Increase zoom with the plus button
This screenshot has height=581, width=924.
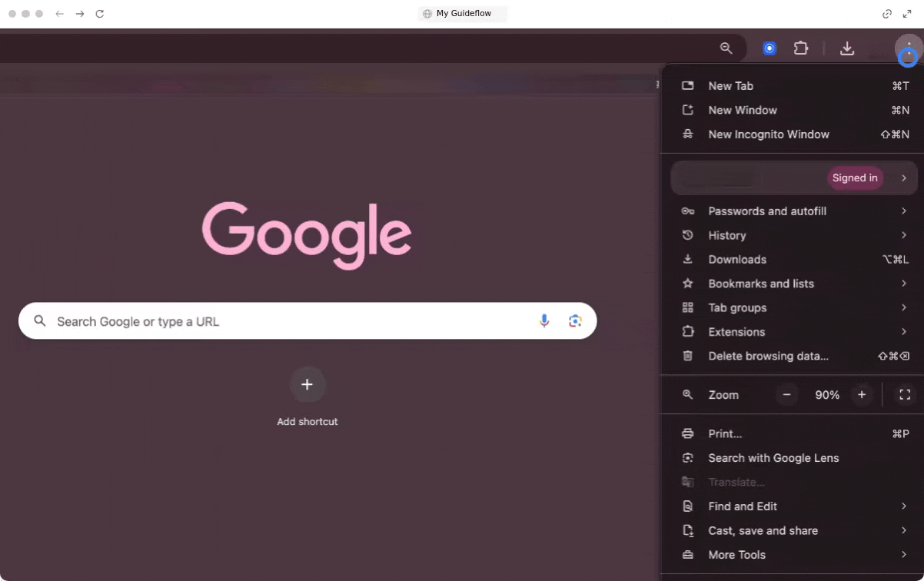click(862, 395)
